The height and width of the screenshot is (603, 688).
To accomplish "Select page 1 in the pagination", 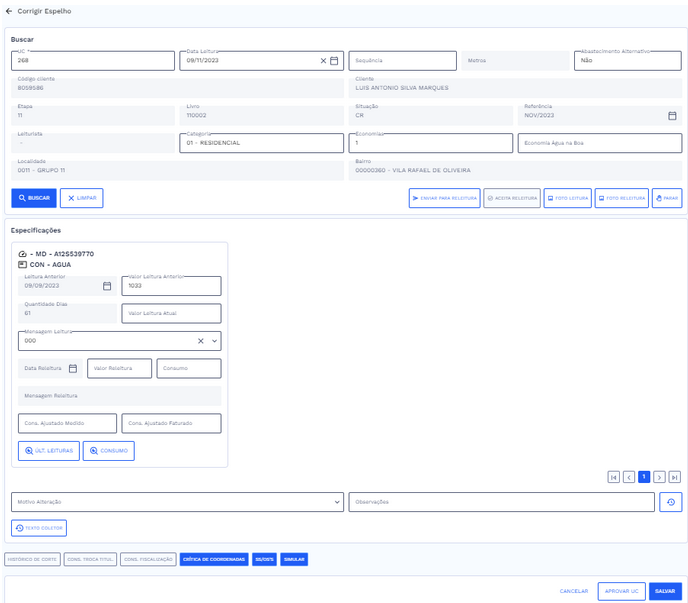I will 644,477.
